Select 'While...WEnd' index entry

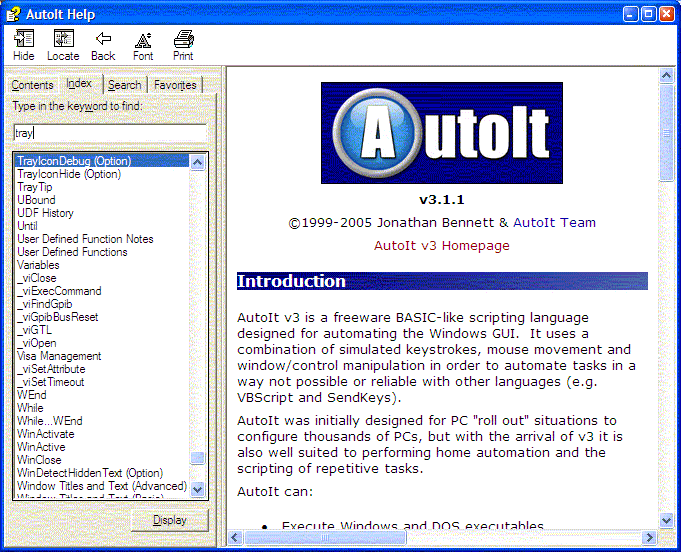(x=50, y=421)
